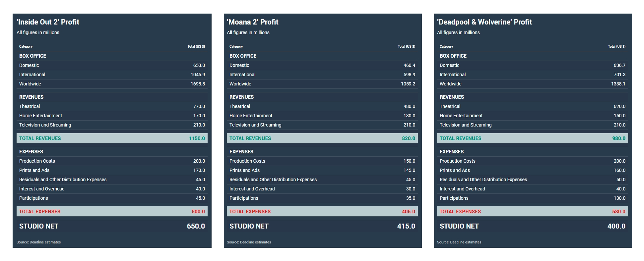Click Deadpool & Wolverine Residuals value 50.0
The image size is (644, 261).
(x=621, y=180)
